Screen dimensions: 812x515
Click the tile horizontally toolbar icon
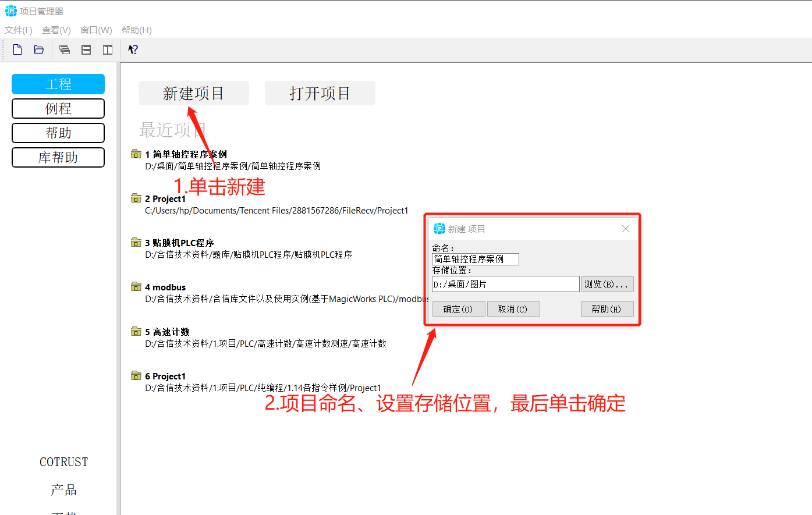[x=86, y=49]
